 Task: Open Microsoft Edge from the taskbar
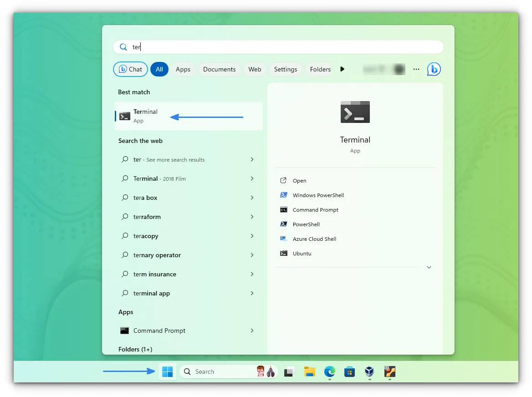(x=329, y=372)
